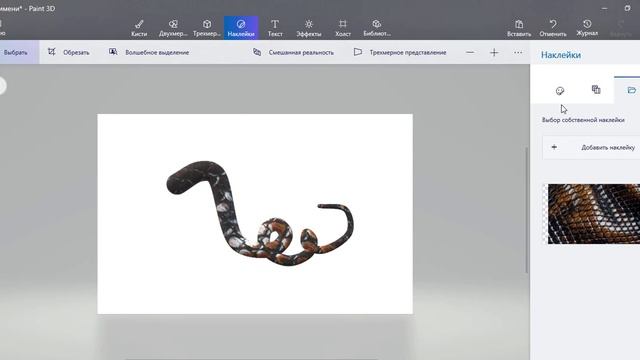Switch to the stickers smiley category icon
The image size is (640, 360).
coord(560,91)
